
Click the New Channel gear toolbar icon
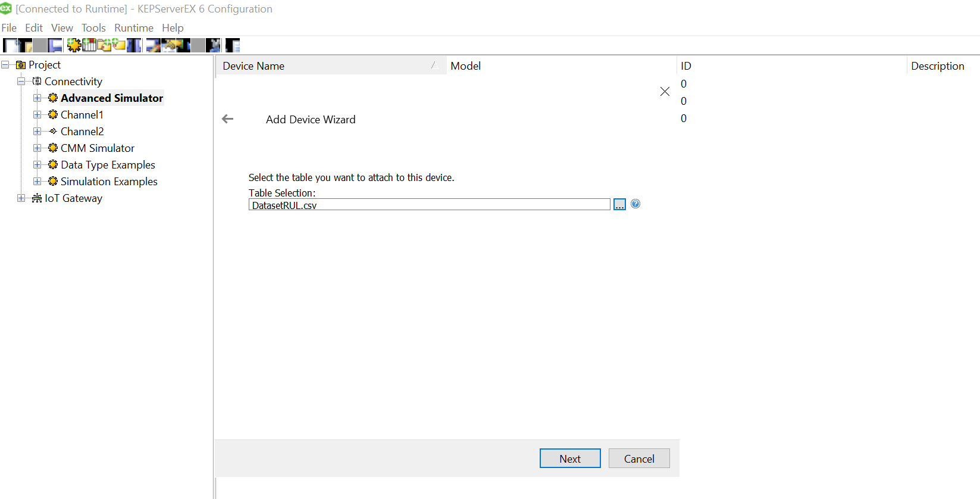pyautogui.click(x=74, y=45)
